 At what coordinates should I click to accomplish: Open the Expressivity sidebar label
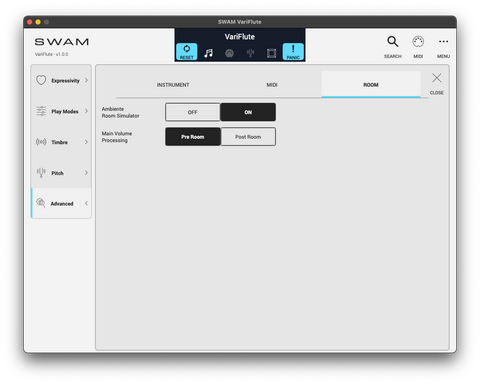coord(65,81)
